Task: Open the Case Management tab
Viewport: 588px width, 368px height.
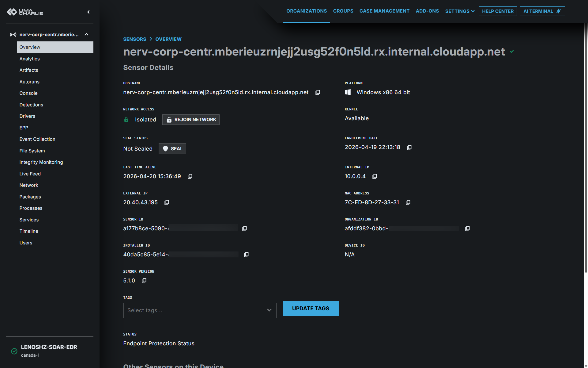Action: [x=384, y=11]
